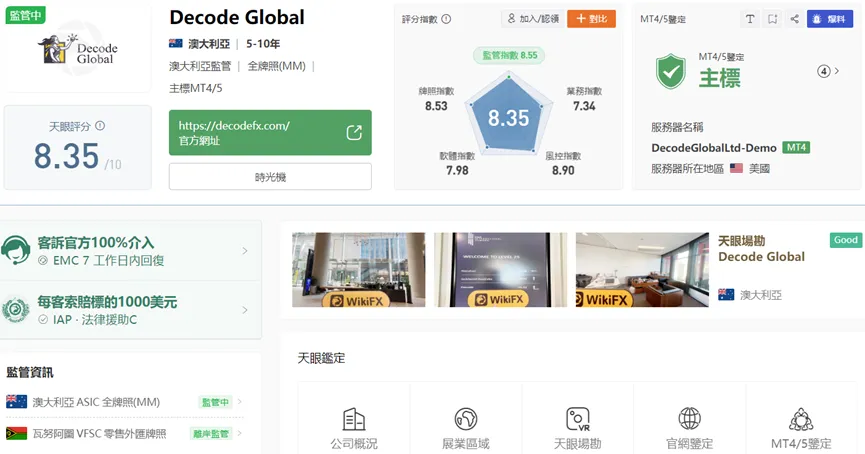The width and height of the screenshot is (865, 454).
Task: Click info icon next to 天眼評分
Action: pyautogui.click(x=100, y=126)
